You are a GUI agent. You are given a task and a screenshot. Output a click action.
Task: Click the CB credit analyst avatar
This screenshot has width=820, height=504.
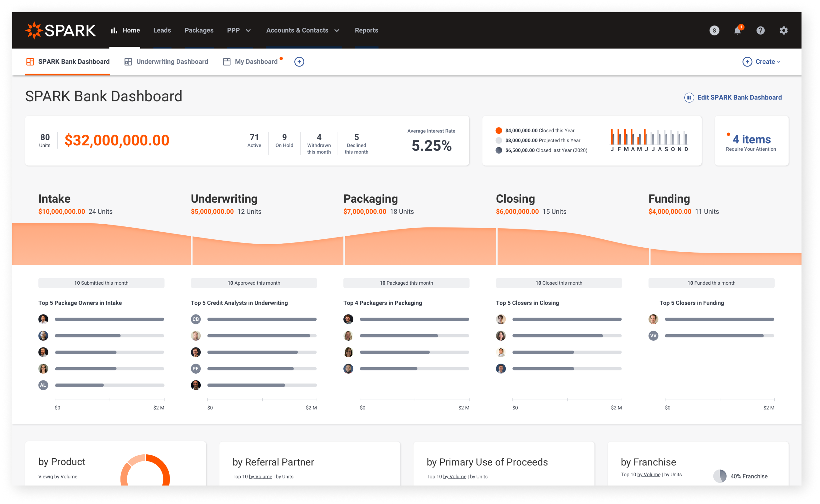tap(196, 319)
